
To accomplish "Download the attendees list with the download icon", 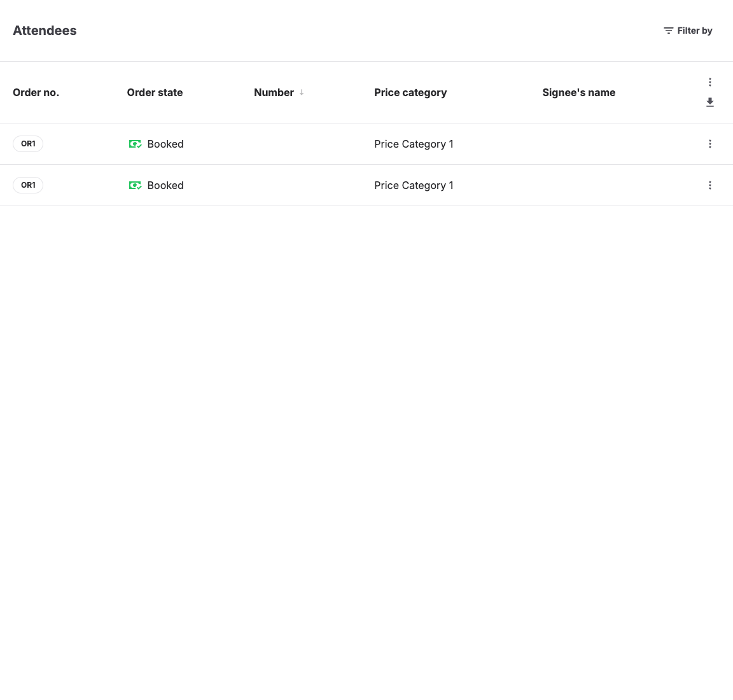I will (709, 102).
